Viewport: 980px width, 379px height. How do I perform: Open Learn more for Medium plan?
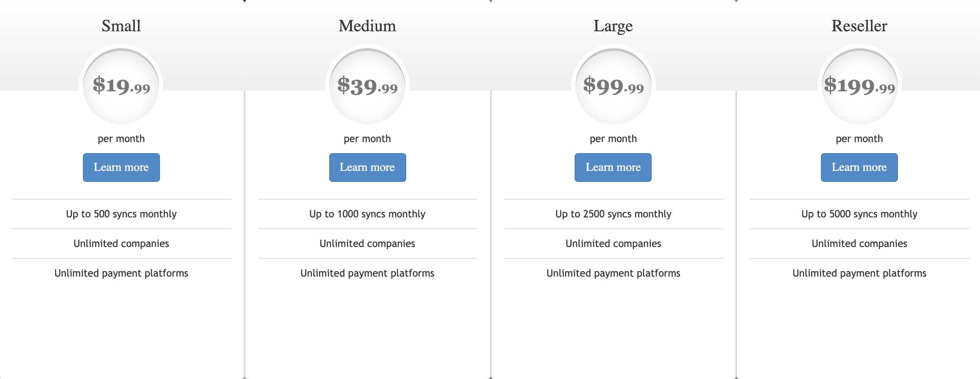point(368,168)
